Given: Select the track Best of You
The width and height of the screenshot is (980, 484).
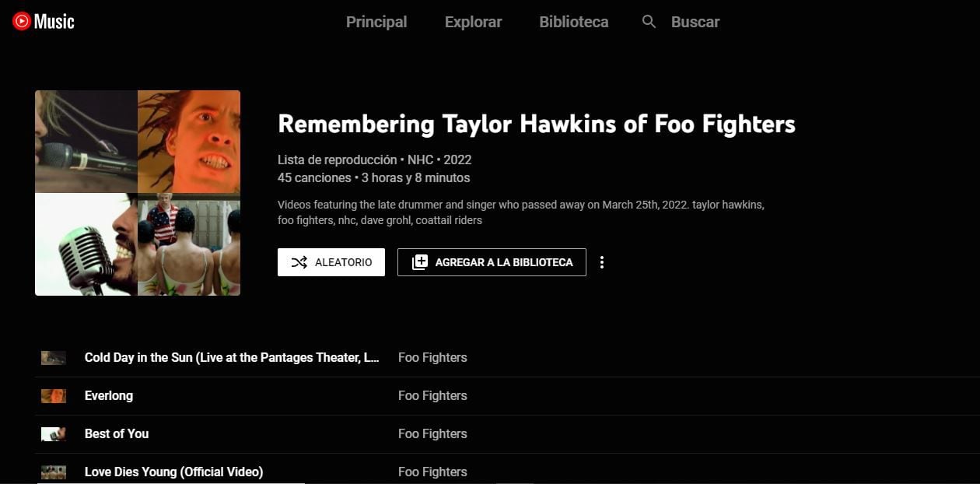Looking at the screenshot, I should click(x=117, y=433).
